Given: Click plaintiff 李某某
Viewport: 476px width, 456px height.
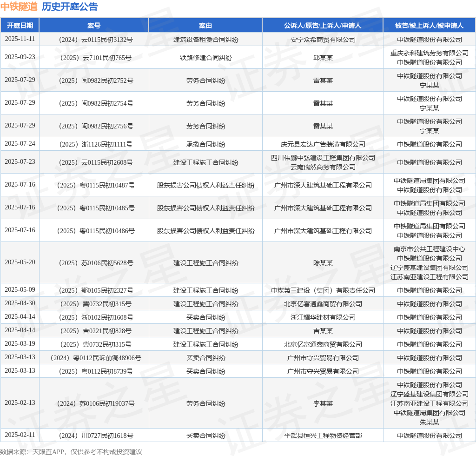Looking at the screenshot, I should 323,403.
